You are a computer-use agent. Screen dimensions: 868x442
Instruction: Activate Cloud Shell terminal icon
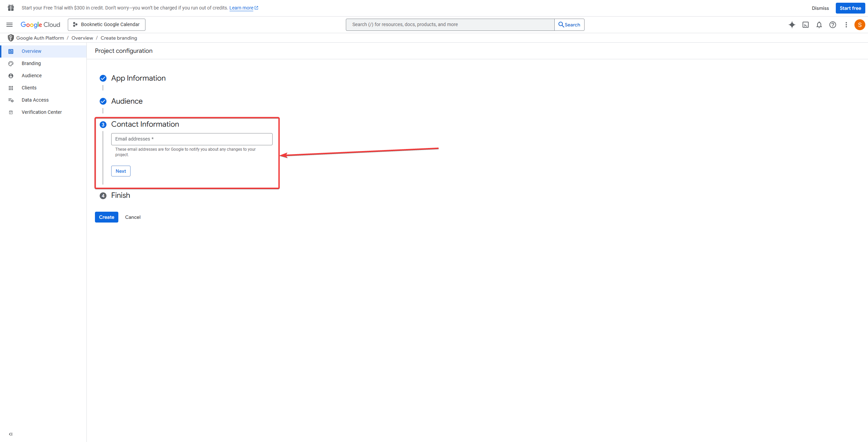[x=806, y=25]
